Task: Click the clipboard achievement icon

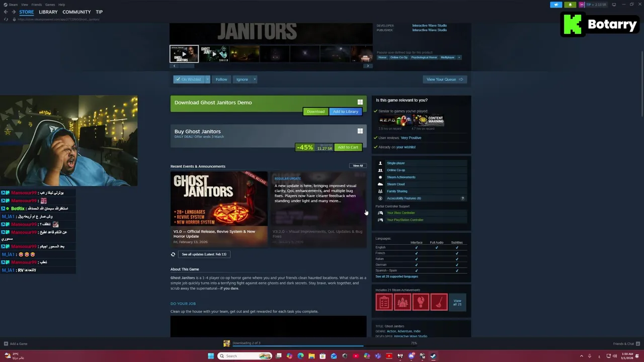Action: point(384,302)
